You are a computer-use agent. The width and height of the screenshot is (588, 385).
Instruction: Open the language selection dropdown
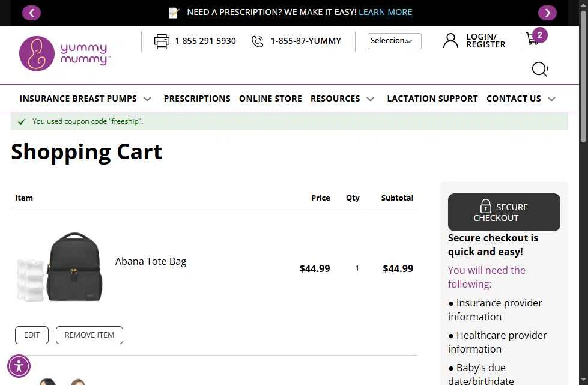(x=394, y=41)
